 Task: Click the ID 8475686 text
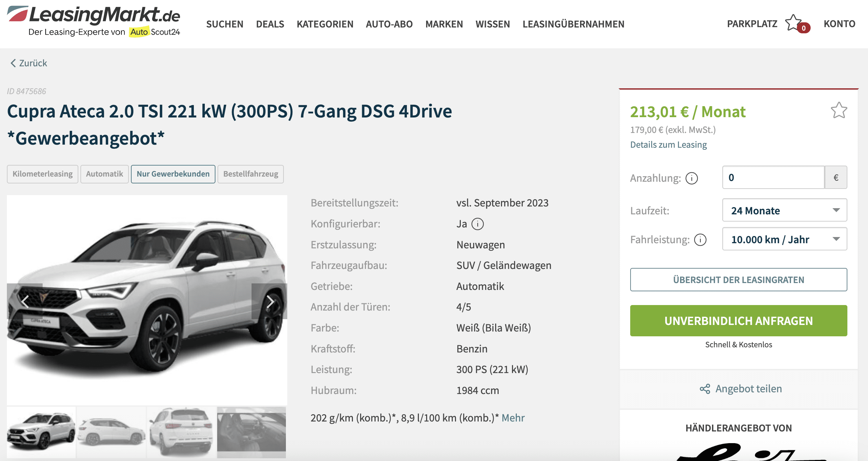(x=26, y=91)
